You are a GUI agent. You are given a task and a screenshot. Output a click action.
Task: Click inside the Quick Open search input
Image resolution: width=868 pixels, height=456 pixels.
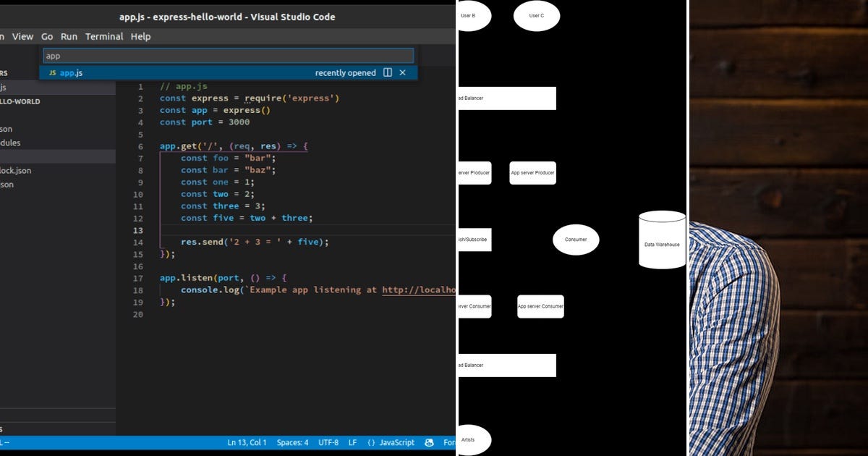(228, 55)
